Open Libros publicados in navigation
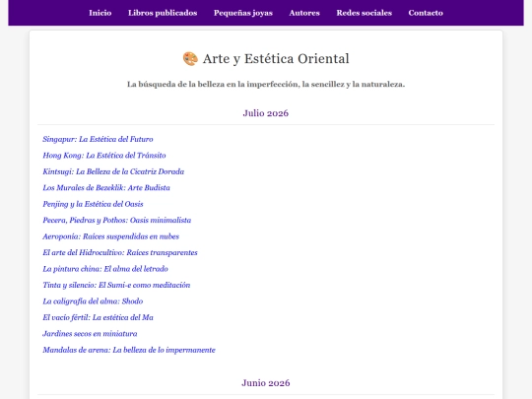Viewport: 532px width, 399px height. click(163, 13)
